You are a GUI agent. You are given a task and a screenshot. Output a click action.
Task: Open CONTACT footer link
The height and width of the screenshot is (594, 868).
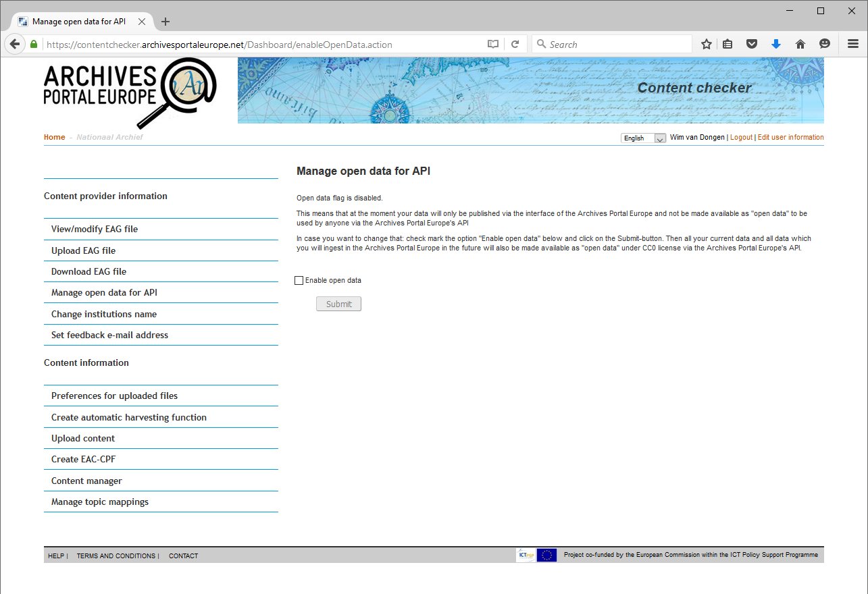click(184, 556)
